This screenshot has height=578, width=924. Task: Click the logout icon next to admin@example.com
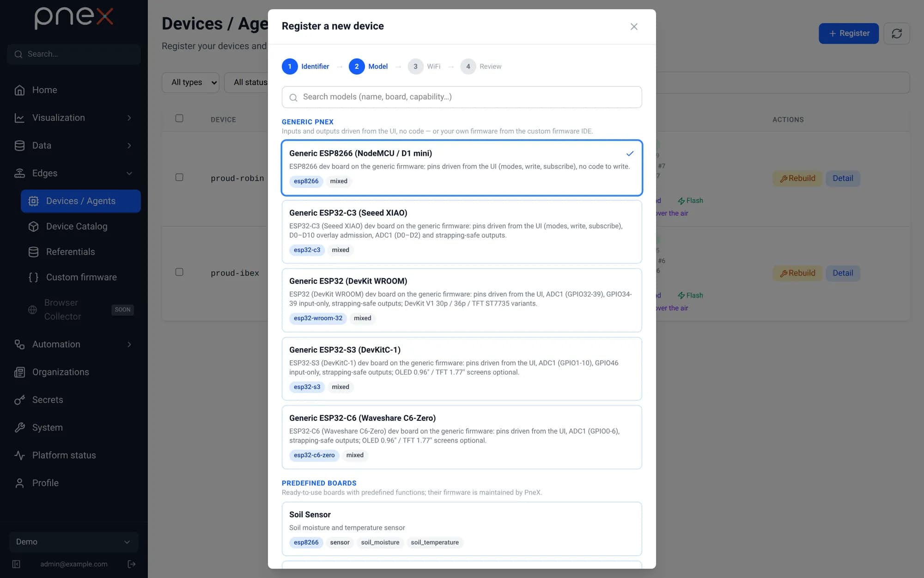[x=132, y=564]
